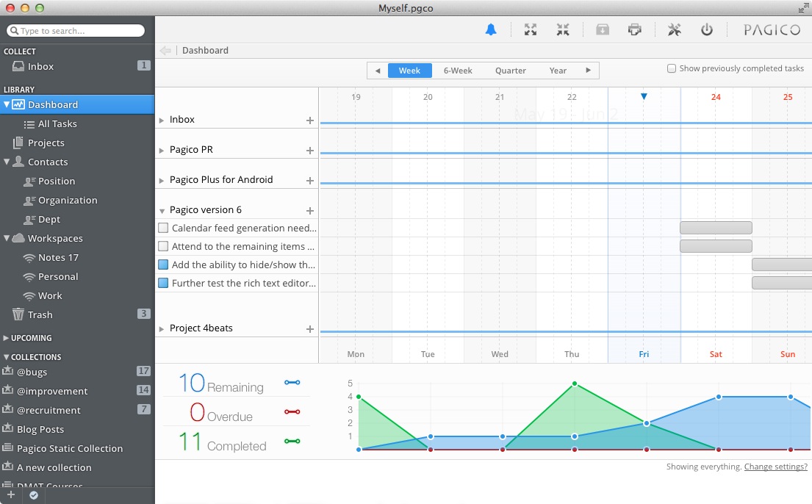Add a task to Pagico PR
812x504 pixels.
[x=309, y=150]
